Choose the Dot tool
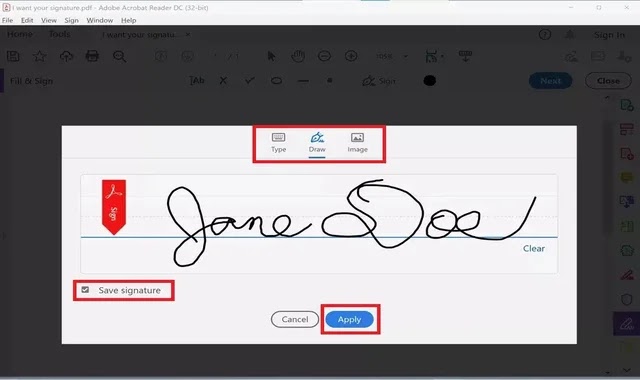Screen dimensions: 640x380 click(x=330, y=81)
